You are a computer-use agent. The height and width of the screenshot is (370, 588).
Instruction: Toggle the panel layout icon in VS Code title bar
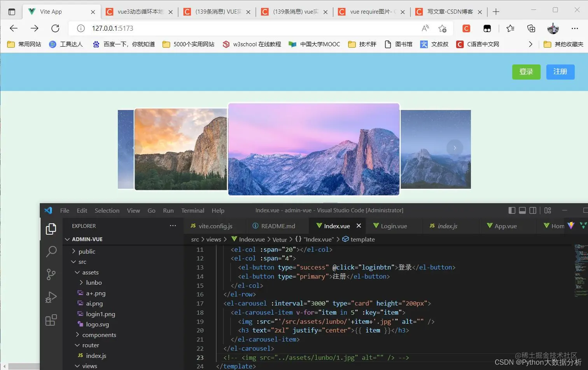522,210
